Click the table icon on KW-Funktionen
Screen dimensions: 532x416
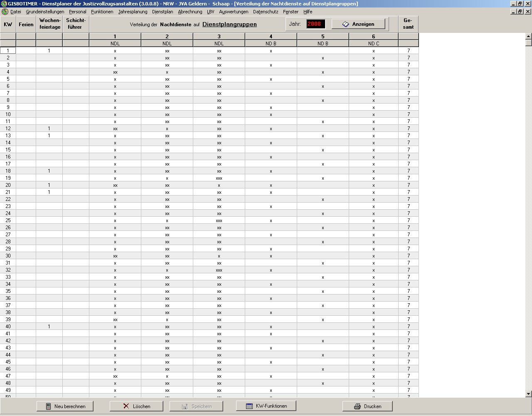(249, 406)
